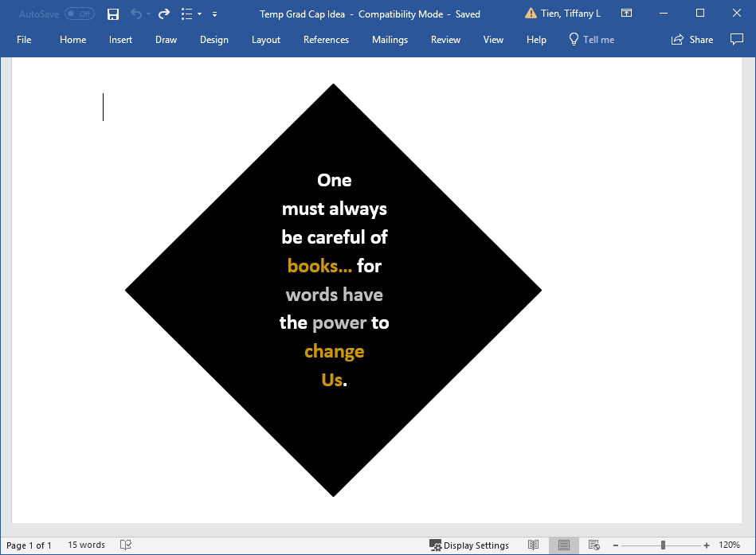Image resolution: width=756 pixels, height=555 pixels.
Task: Click the word 'change' in the diamond
Action: (334, 352)
